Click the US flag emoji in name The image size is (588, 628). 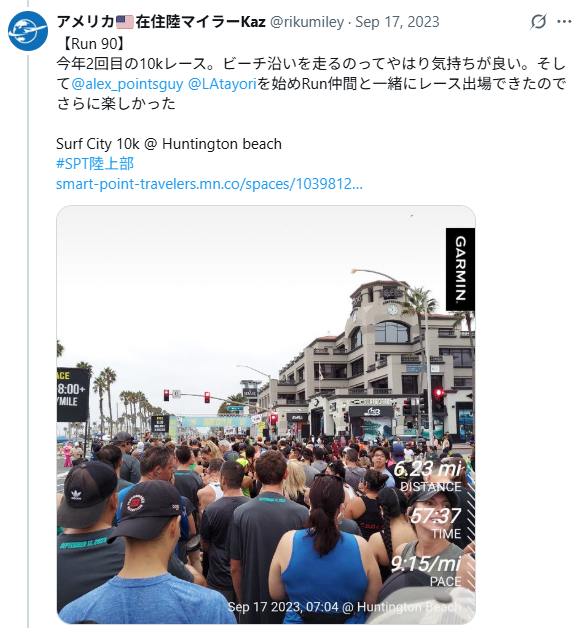[125, 22]
